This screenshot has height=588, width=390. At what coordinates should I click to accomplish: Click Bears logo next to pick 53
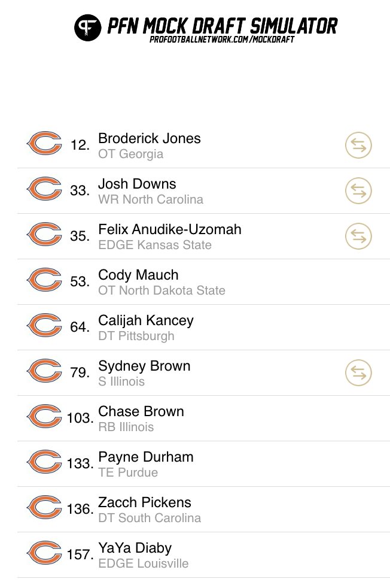click(44, 280)
